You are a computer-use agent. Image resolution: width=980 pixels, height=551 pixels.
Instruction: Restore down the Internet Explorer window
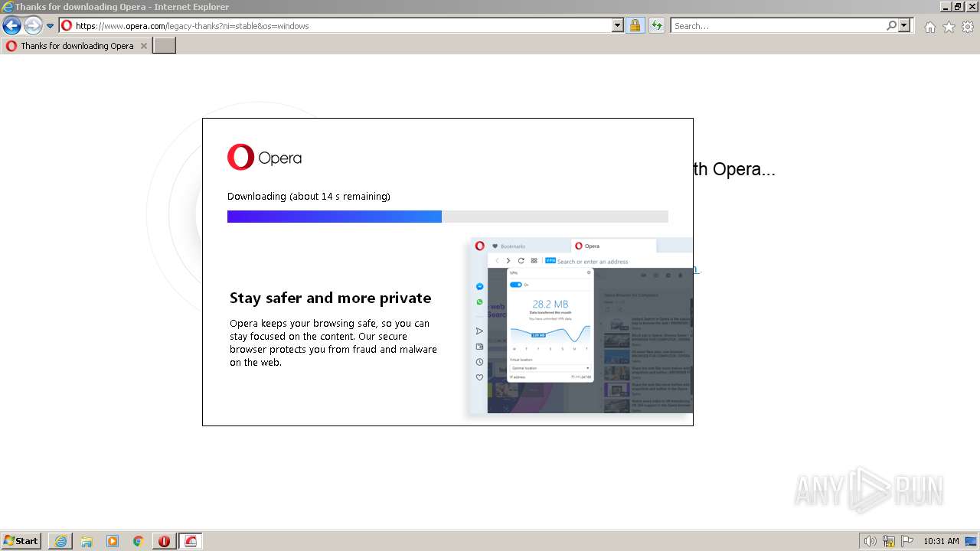(x=959, y=7)
